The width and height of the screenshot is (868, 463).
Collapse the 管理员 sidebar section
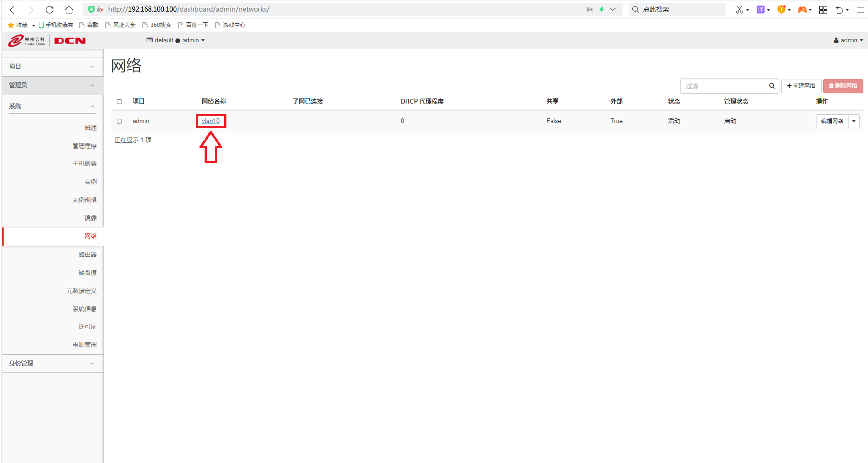pyautogui.click(x=52, y=85)
